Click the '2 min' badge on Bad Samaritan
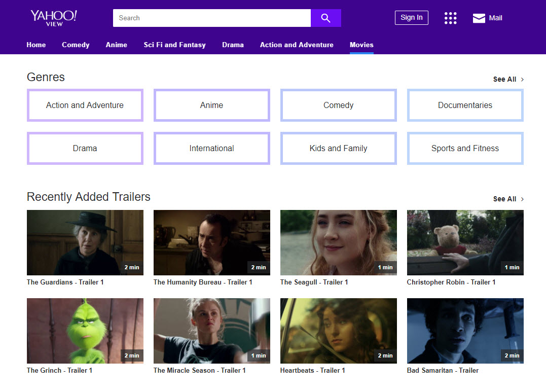The image size is (546, 392). 512,355
